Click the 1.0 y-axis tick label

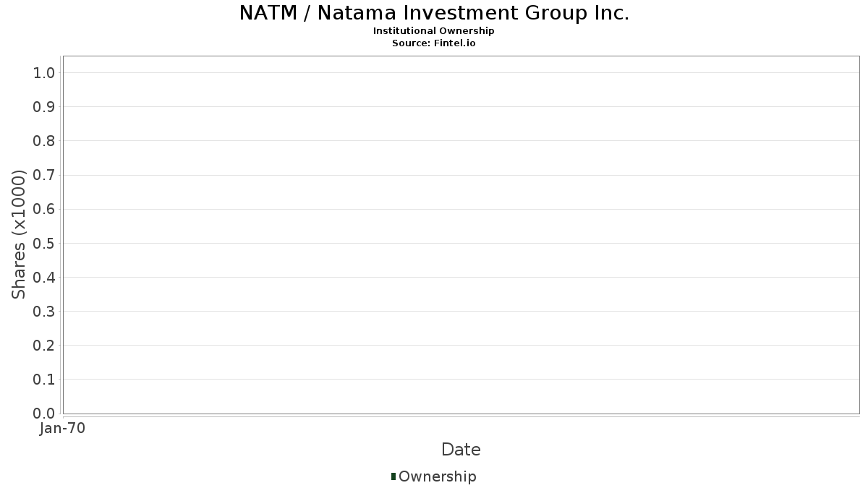tap(44, 72)
